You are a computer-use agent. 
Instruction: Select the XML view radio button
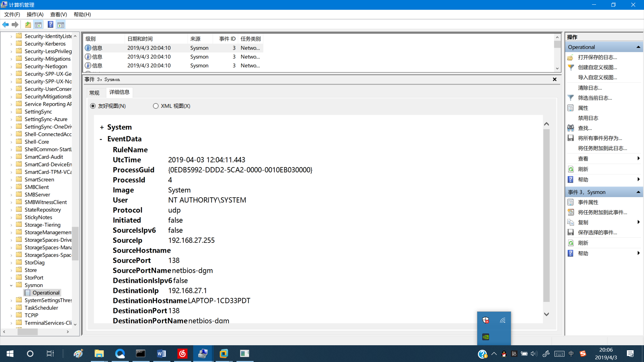[x=156, y=106]
